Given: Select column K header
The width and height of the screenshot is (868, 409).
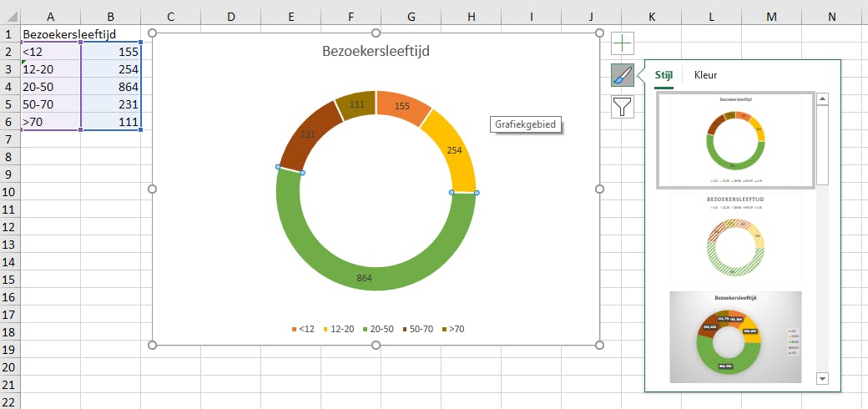Looking at the screenshot, I should tap(652, 18).
